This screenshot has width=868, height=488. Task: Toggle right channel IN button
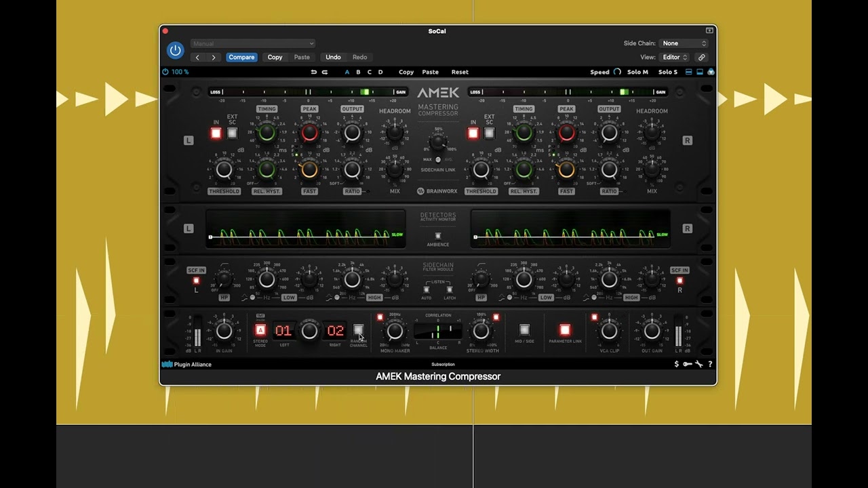pyautogui.click(x=473, y=133)
